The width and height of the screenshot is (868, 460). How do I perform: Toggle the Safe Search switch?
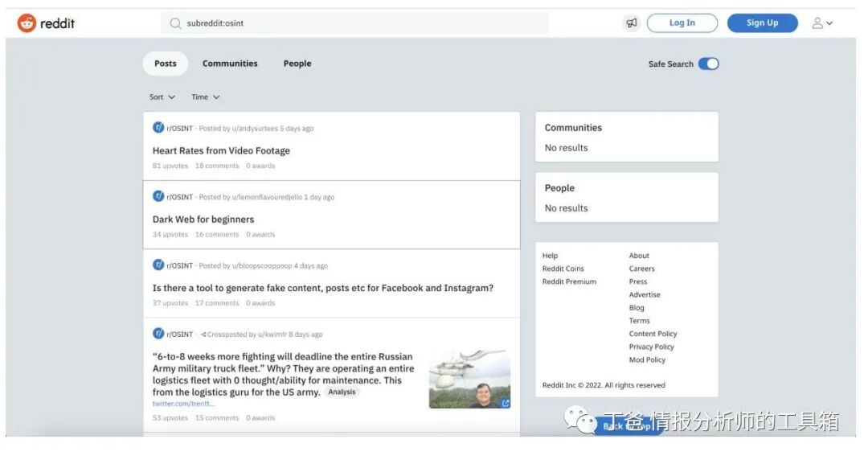[x=708, y=64]
